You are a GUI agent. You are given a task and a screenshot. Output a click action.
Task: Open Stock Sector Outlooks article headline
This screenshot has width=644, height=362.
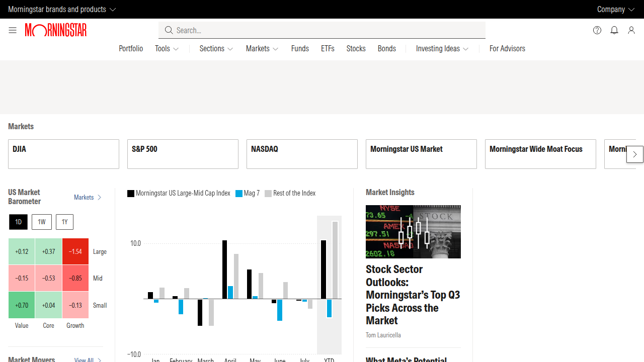tap(413, 295)
